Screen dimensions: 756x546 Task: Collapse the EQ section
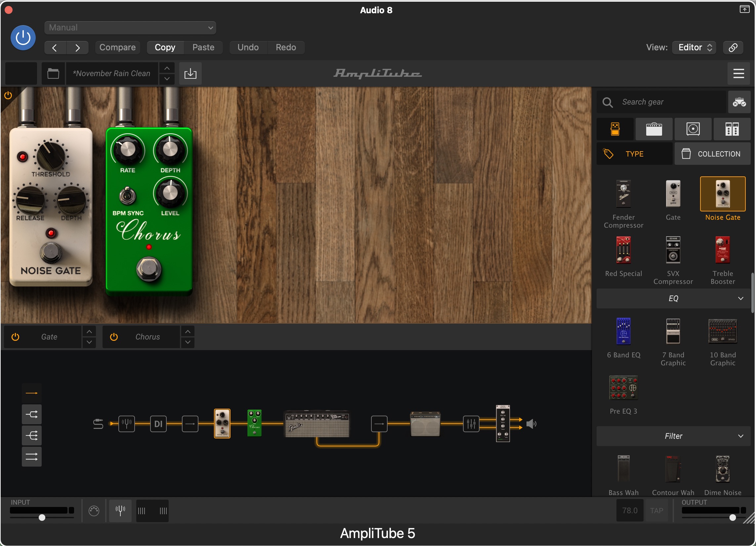(673, 298)
